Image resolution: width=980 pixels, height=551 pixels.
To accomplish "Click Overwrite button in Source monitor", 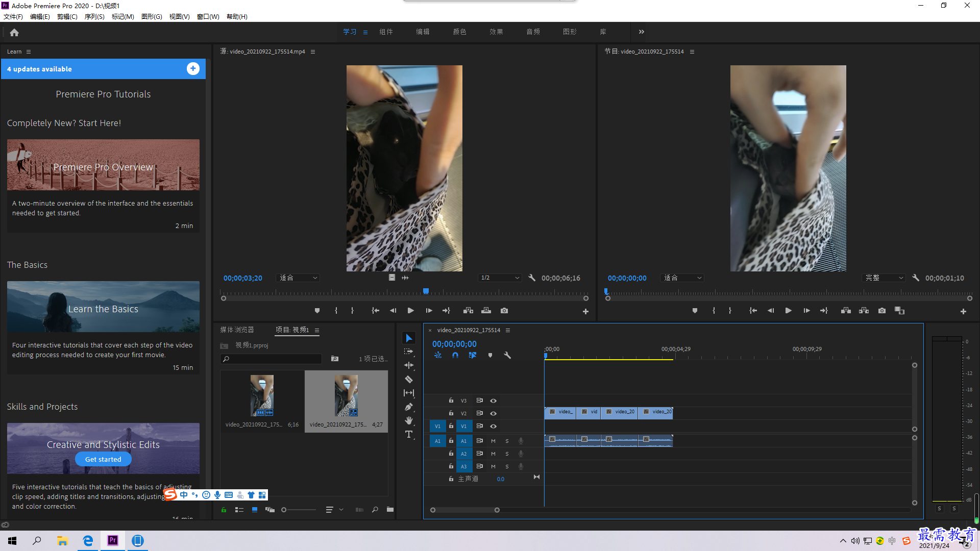I will 486,311.
